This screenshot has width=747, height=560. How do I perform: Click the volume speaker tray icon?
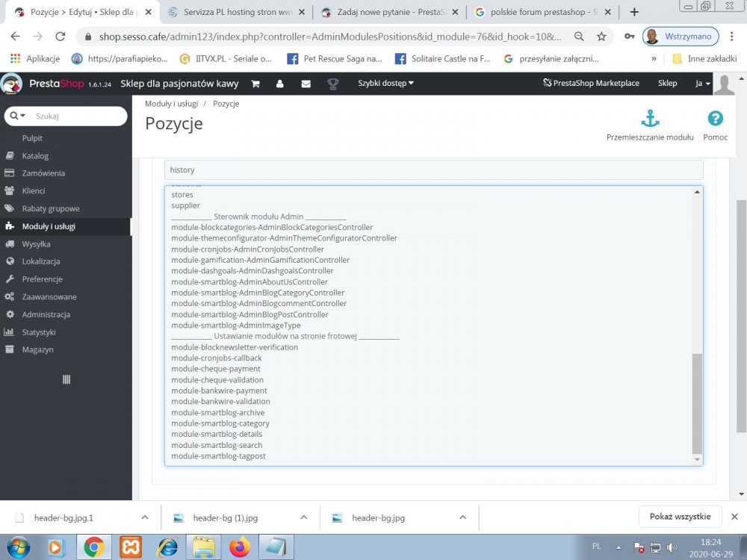coord(672,547)
